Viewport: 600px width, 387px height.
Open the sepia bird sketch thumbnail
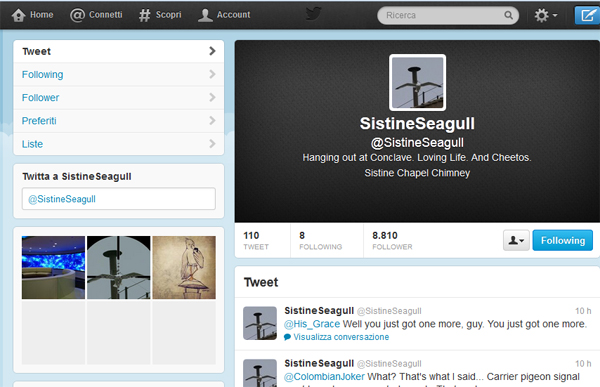coord(184,268)
